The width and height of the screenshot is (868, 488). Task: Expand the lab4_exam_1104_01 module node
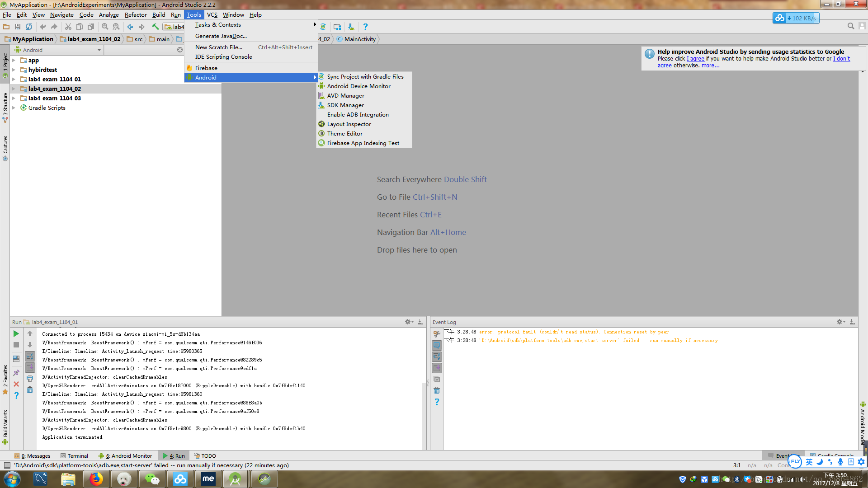pos(14,79)
